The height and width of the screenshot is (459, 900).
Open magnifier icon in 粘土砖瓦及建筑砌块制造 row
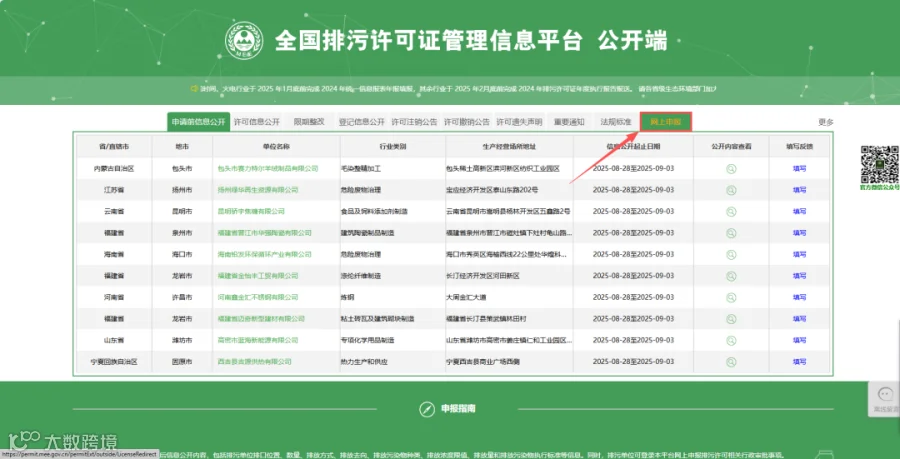[x=731, y=318]
